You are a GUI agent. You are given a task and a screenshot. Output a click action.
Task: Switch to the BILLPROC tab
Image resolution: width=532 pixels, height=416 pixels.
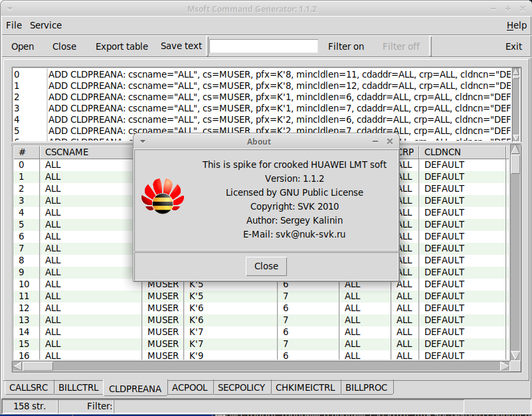[367, 387]
